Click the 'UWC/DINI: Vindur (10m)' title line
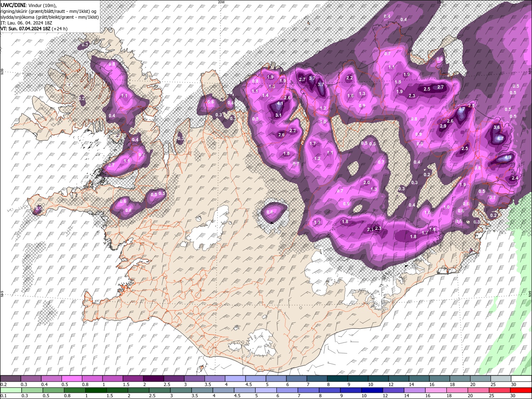532x399 pixels. [28, 5]
